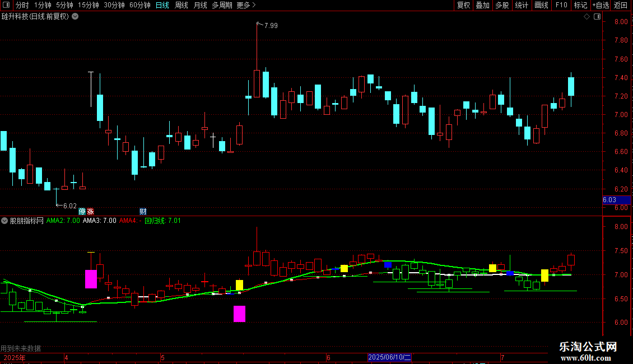
Task: Toggle the right side panel icon
Action: [x=597, y=17]
